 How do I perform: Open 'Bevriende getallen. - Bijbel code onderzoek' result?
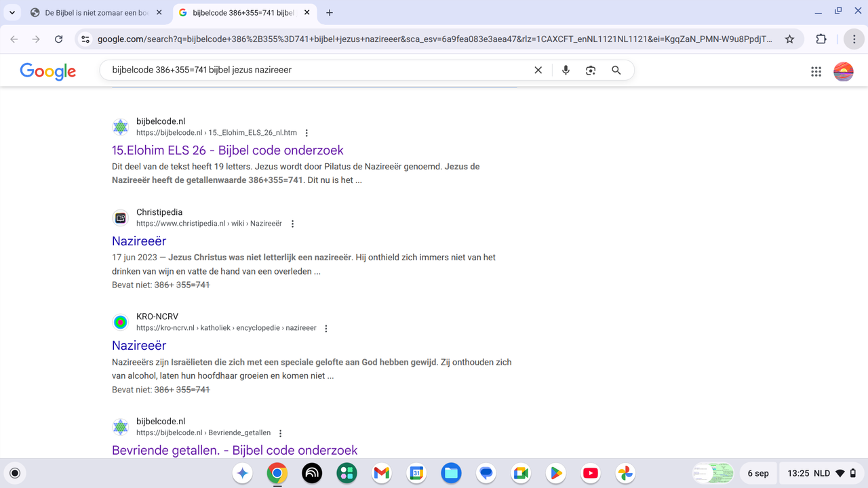[235, 450]
